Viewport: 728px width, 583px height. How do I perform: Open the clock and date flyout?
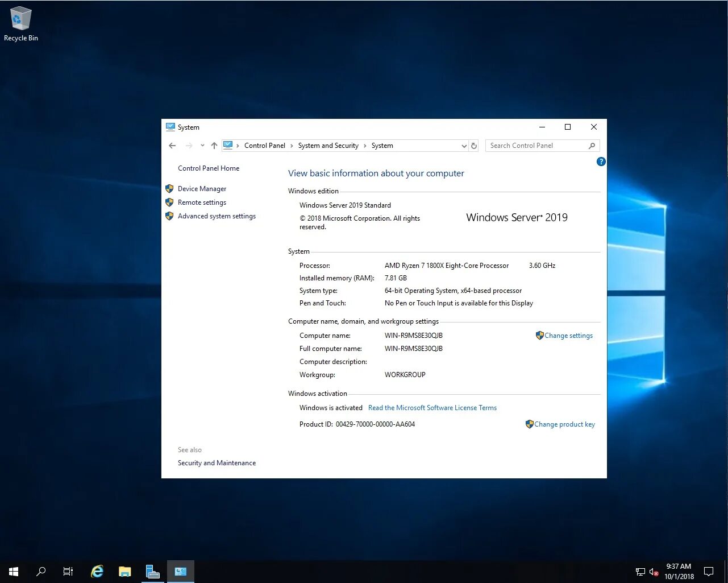(679, 572)
